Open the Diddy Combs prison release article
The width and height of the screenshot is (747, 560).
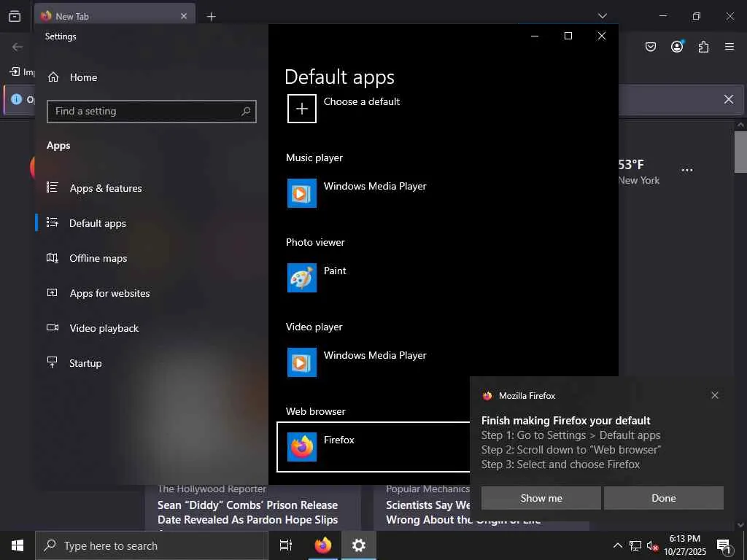(x=248, y=513)
